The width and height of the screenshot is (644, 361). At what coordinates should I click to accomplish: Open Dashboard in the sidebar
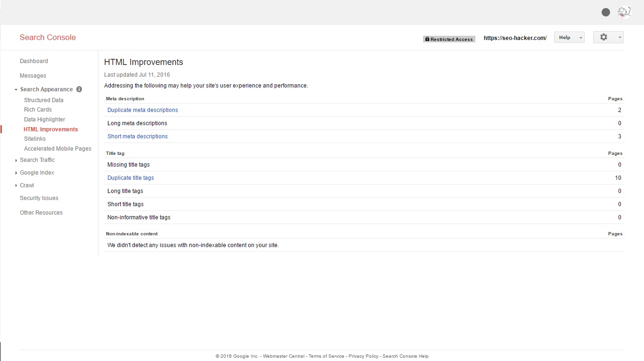pyautogui.click(x=34, y=61)
